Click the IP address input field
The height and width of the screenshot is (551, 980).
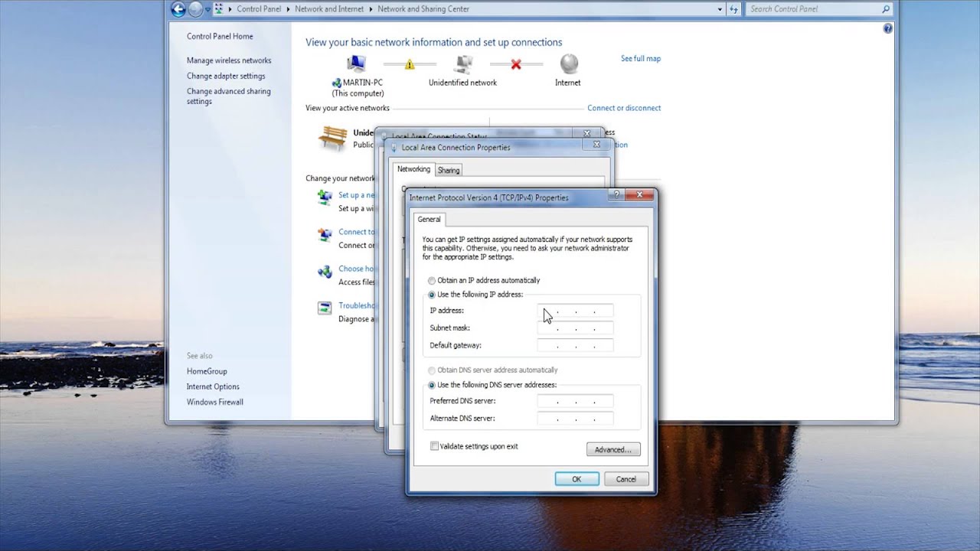click(575, 311)
